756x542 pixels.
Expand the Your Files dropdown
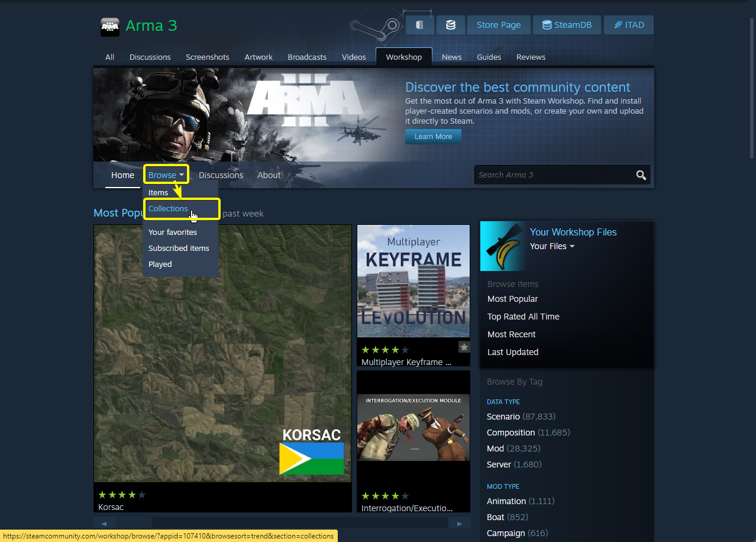[552, 246]
